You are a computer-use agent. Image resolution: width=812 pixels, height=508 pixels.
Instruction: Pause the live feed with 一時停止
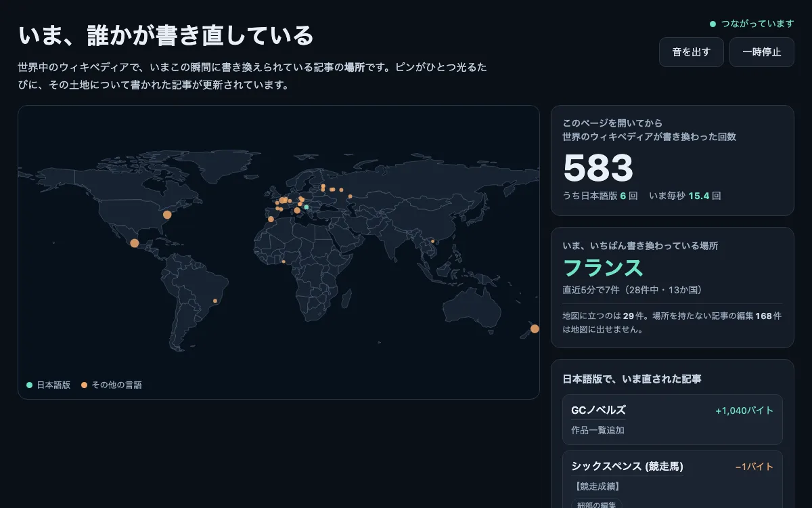click(762, 52)
